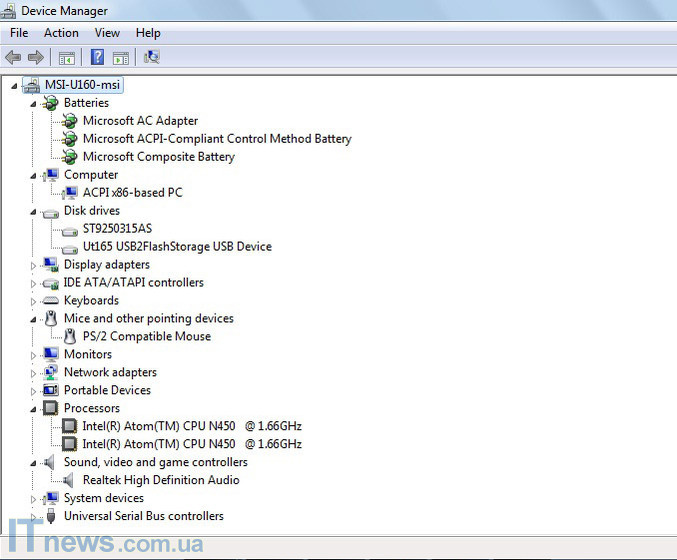This screenshot has height=560, width=677.
Task: Click the Forward arrow toolbar button
Action: pyautogui.click(x=36, y=57)
